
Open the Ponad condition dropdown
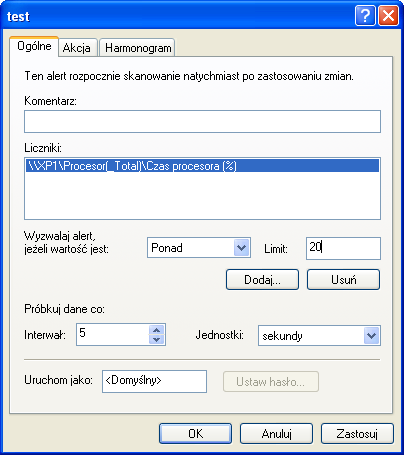(199, 248)
